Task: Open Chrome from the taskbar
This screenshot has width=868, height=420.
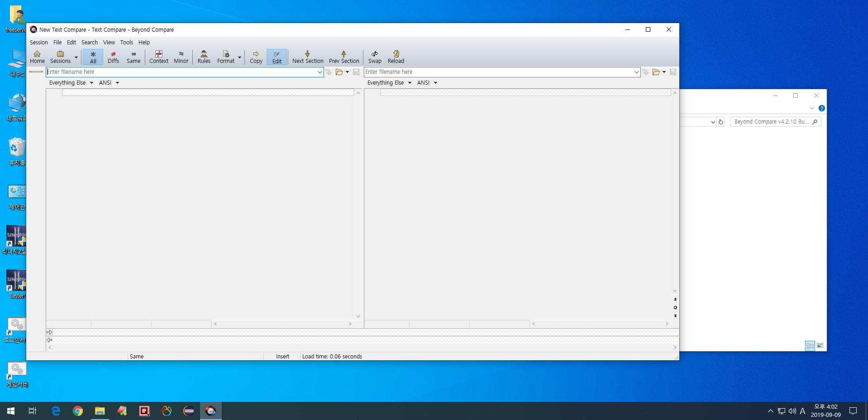Action: (x=78, y=411)
